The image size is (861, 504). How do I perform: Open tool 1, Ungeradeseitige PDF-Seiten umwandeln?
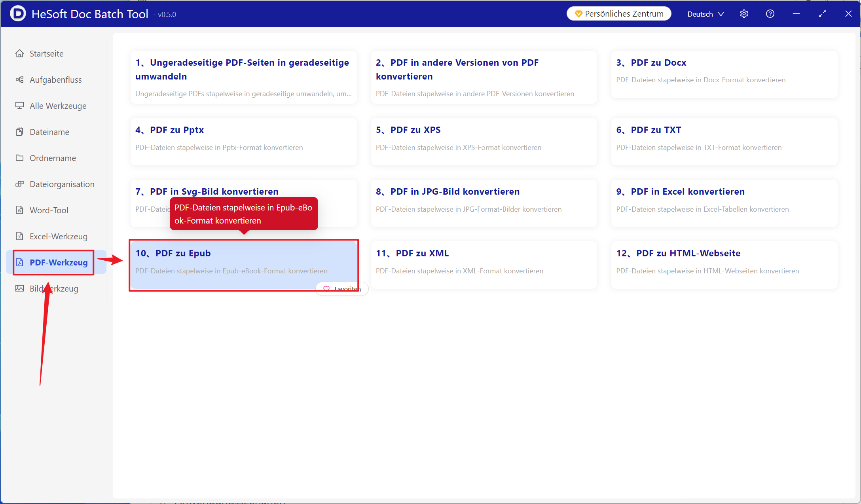point(243,77)
